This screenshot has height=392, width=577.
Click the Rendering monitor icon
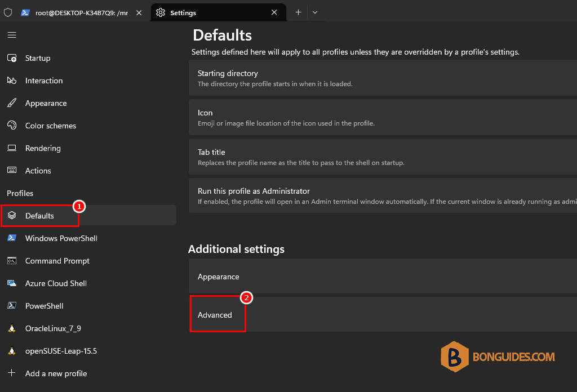pos(12,148)
